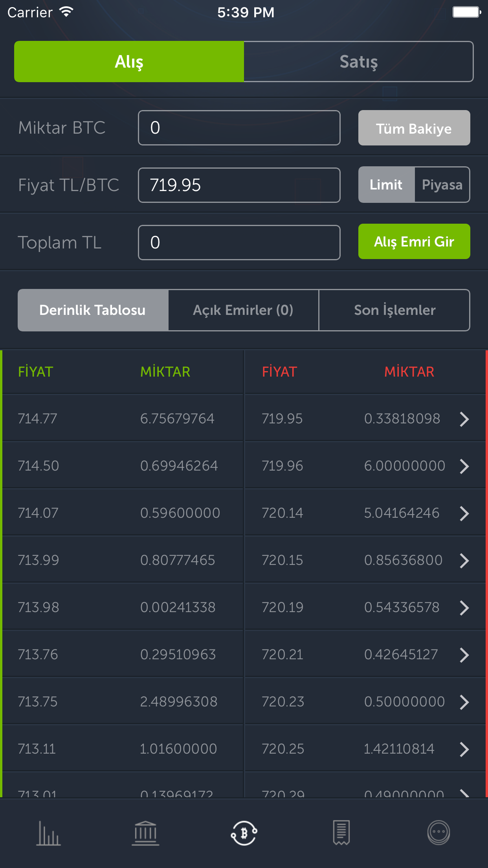Tap ask amount 0.54336578

(x=402, y=607)
